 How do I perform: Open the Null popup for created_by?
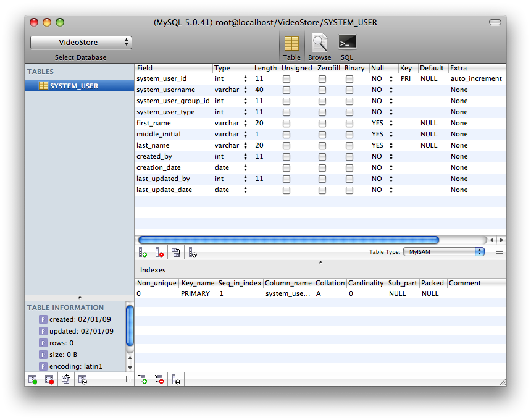point(391,156)
